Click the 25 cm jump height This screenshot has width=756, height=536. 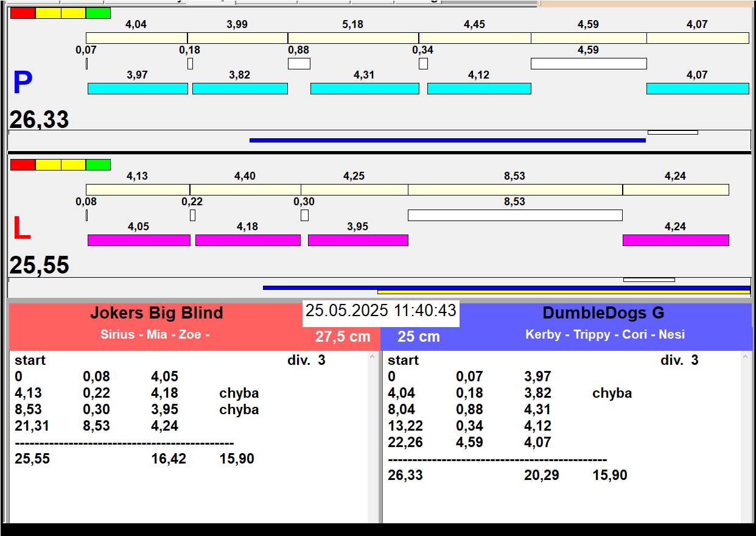419,336
